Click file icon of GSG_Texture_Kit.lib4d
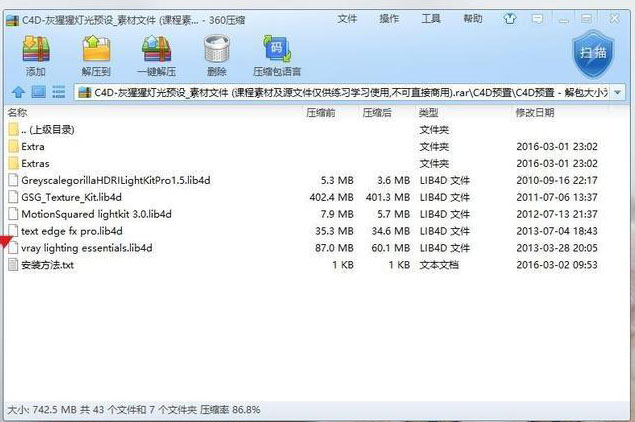The image size is (635, 422). coord(13,197)
